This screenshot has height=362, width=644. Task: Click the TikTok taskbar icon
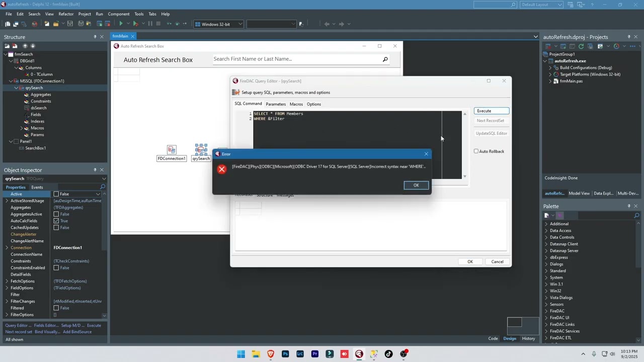click(x=388, y=354)
